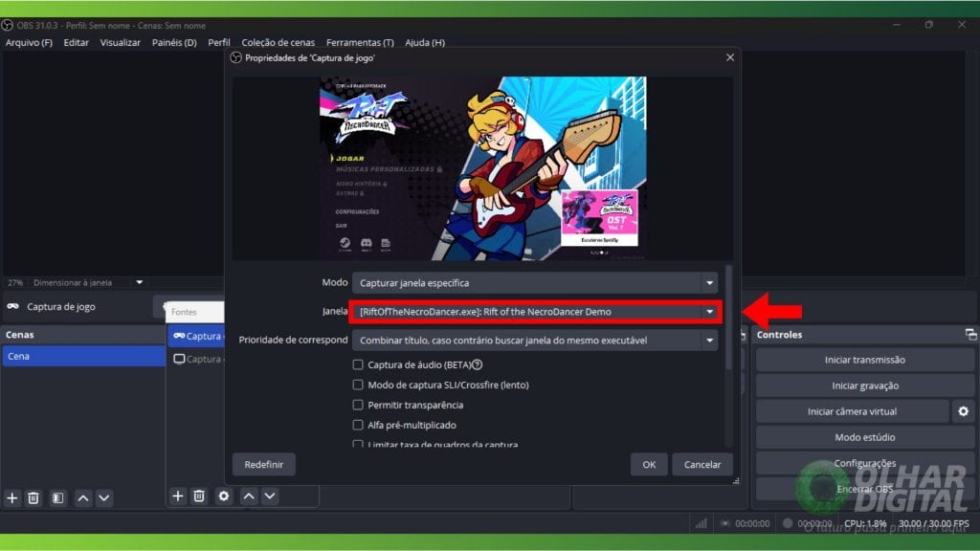Check Modo de captura SLI/Crossfire option
Screen dimensions: 980x551
click(358, 385)
